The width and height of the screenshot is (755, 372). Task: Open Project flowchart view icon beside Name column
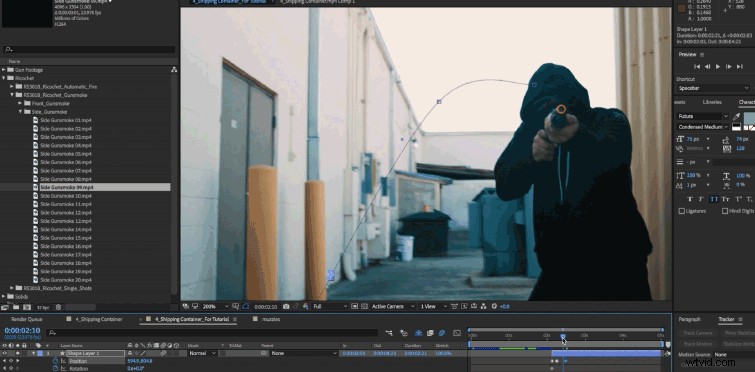click(x=174, y=70)
